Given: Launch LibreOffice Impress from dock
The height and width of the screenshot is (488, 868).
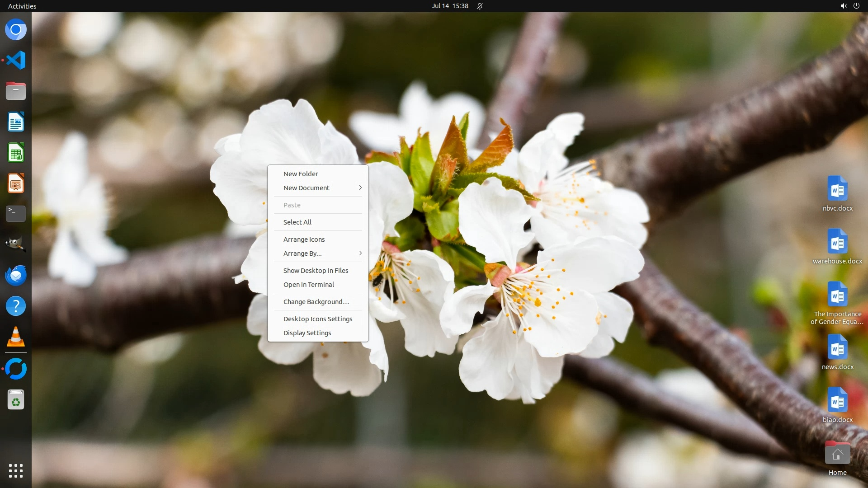Looking at the screenshot, I should pyautogui.click(x=16, y=183).
